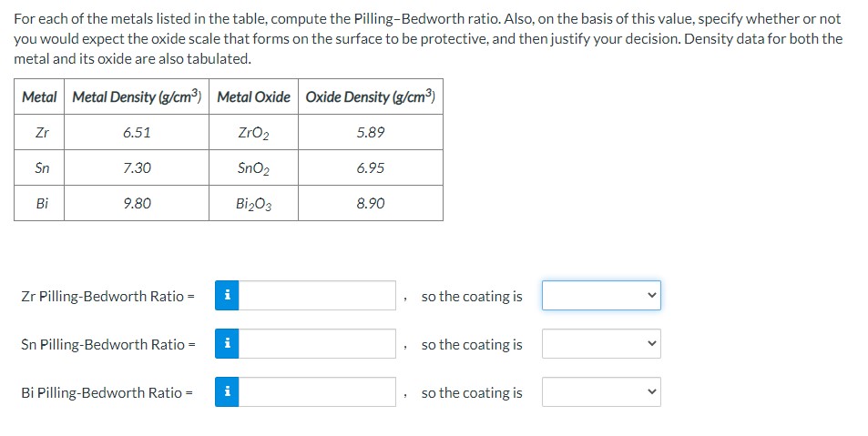Click the Metal Oxide column header
868x436 pixels.
click(x=254, y=96)
